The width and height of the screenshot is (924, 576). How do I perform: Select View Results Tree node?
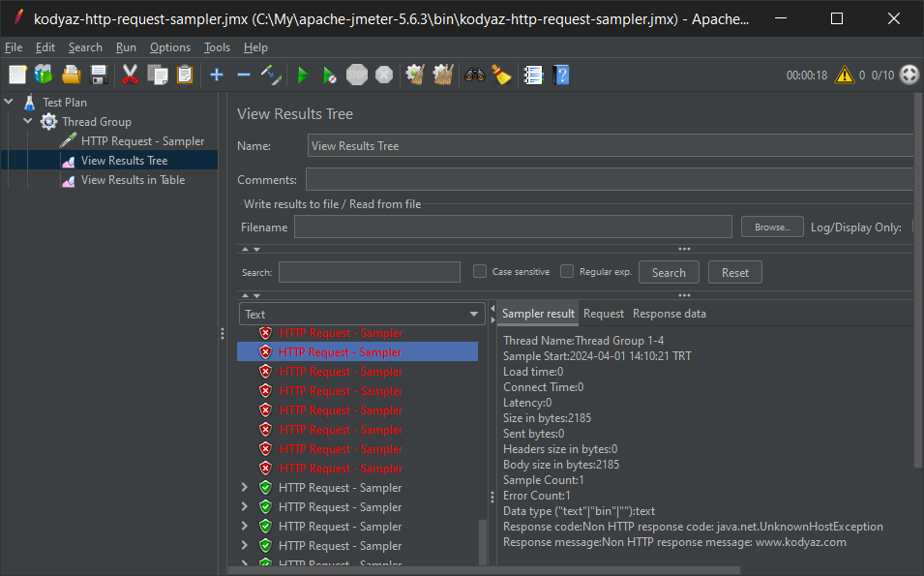click(x=125, y=161)
